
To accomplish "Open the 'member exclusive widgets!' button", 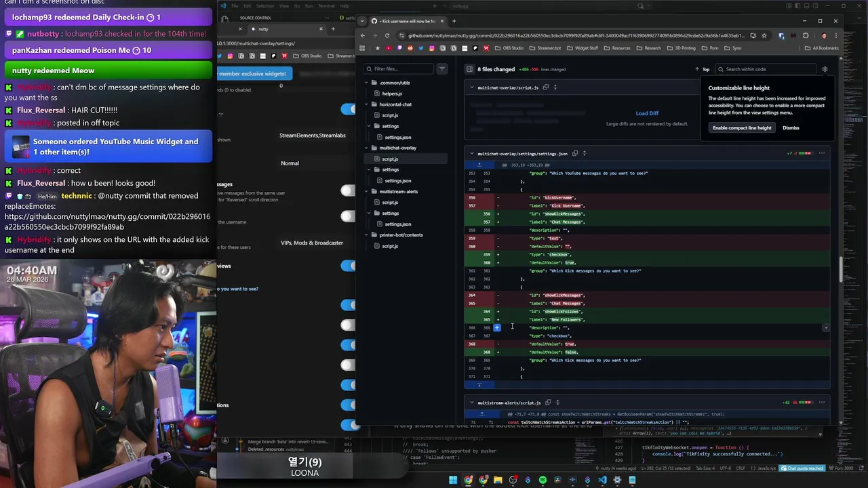I will tap(255, 74).
